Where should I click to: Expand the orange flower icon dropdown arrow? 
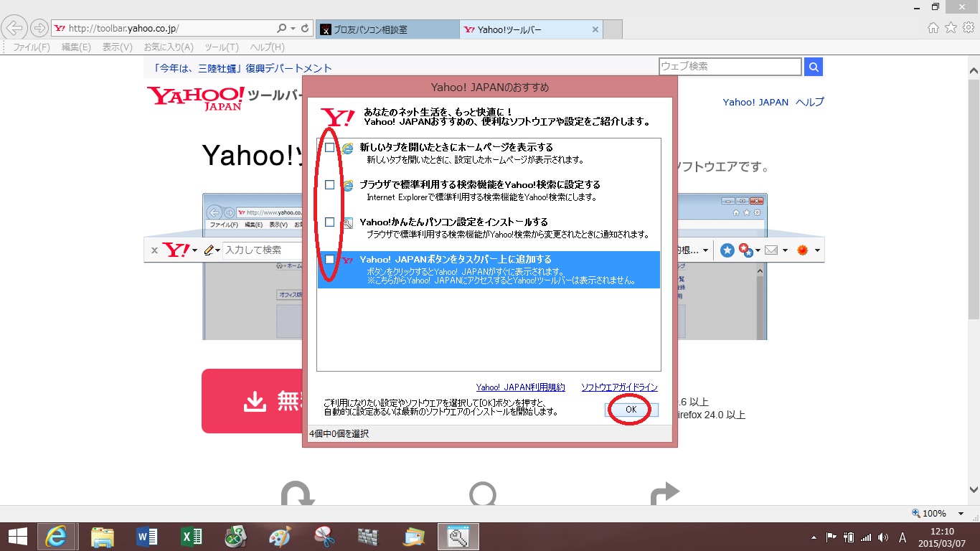point(817,251)
